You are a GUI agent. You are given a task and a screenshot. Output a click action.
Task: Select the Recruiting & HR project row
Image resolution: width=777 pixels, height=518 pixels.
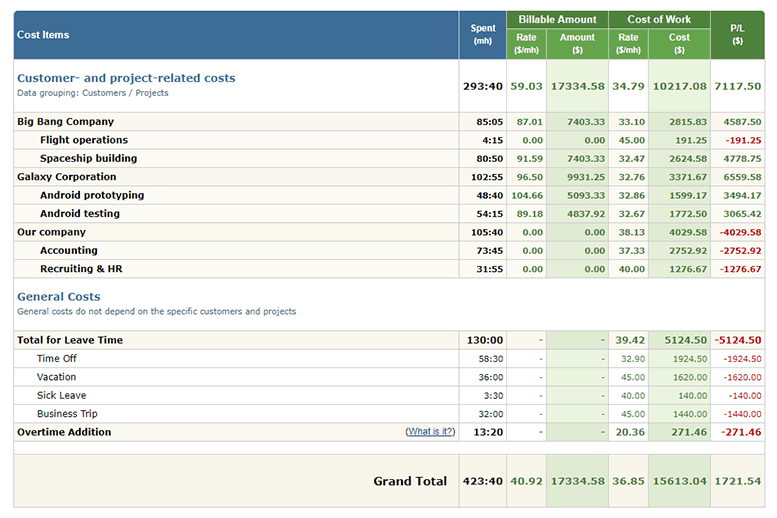coord(389,269)
